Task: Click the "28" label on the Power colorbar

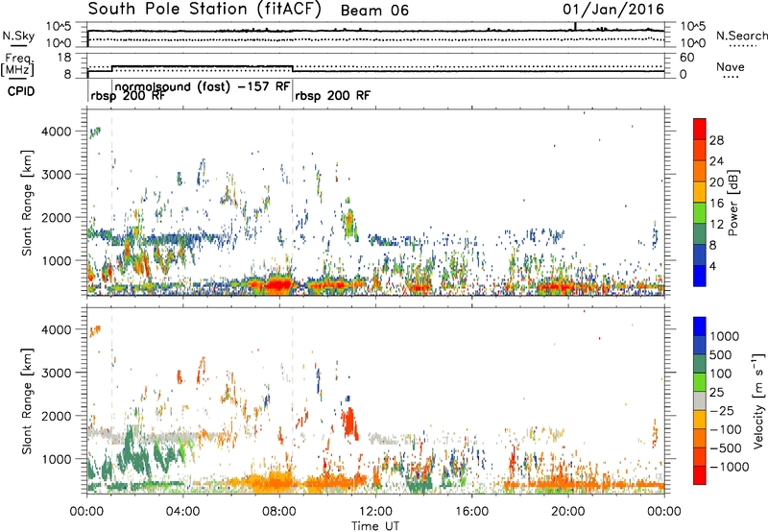Action: (716, 140)
